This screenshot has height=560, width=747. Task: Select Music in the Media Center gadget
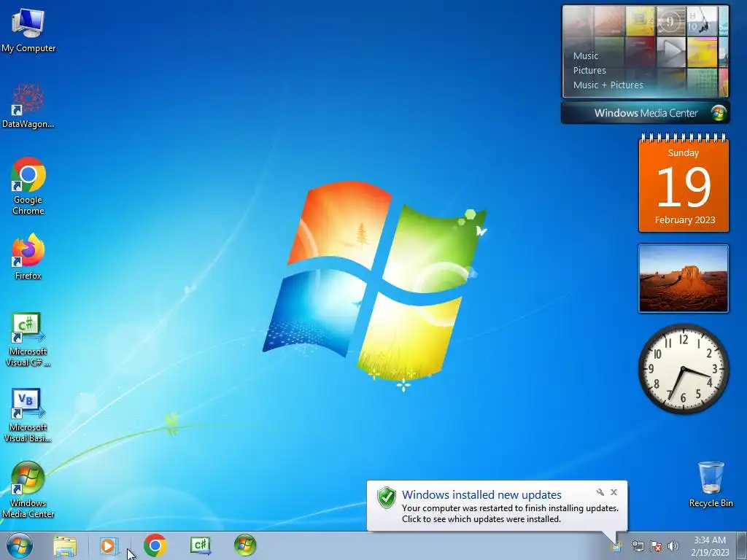click(x=586, y=55)
